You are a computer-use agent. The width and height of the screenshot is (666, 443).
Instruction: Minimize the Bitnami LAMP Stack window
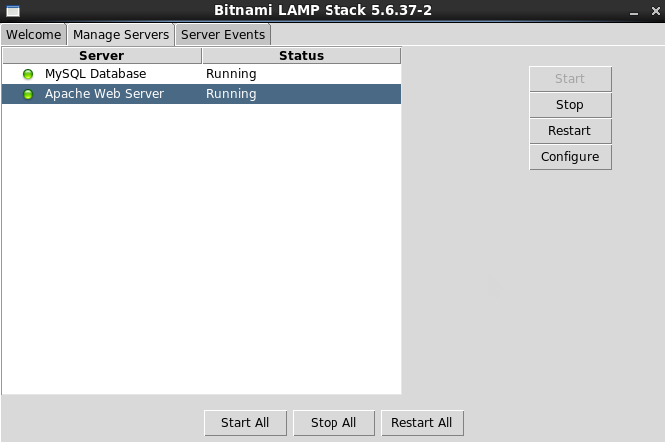coord(634,12)
